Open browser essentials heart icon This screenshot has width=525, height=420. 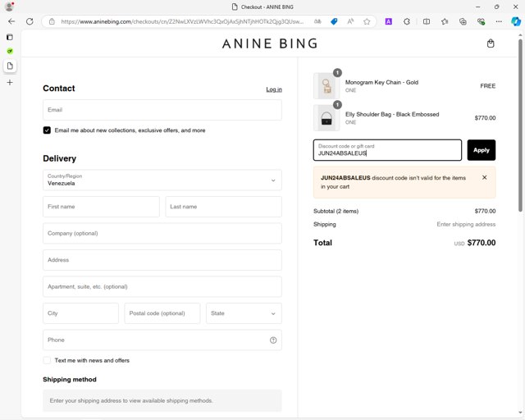[x=481, y=21]
